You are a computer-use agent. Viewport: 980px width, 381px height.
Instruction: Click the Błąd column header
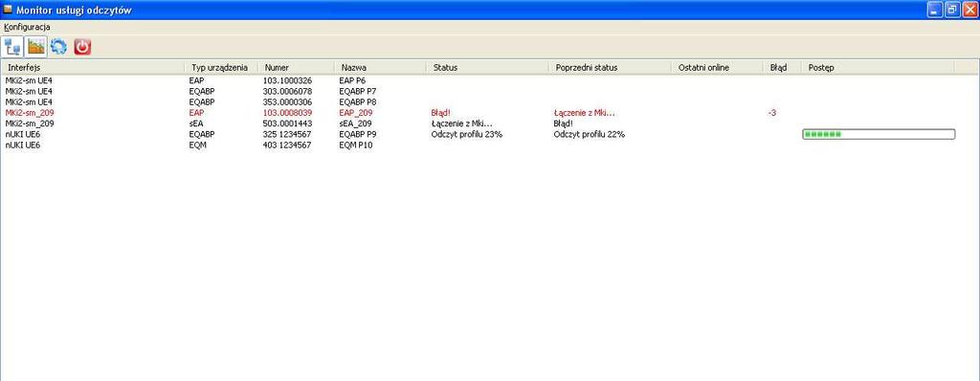(782, 67)
